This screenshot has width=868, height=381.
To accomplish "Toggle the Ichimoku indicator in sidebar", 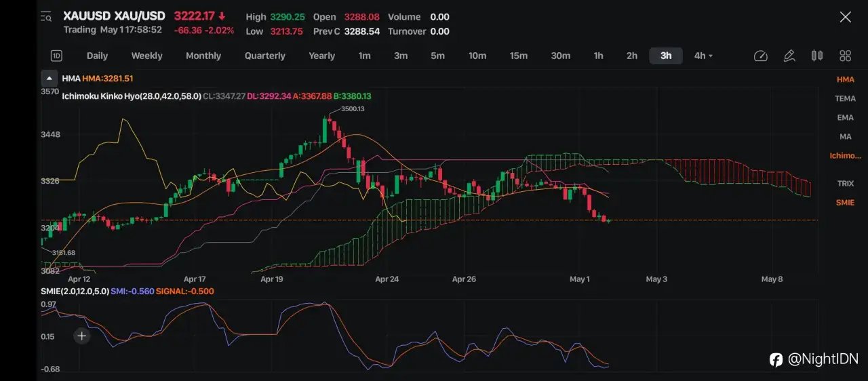I will [x=845, y=156].
